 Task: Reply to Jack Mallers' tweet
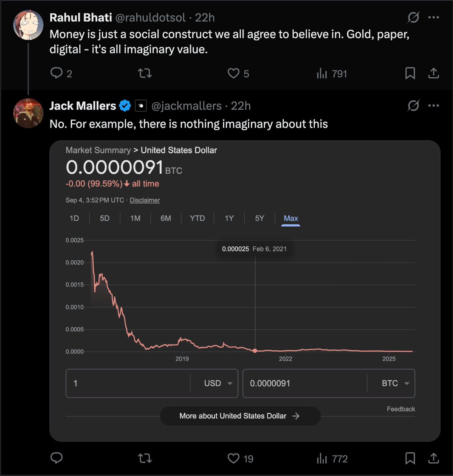pyautogui.click(x=57, y=458)
